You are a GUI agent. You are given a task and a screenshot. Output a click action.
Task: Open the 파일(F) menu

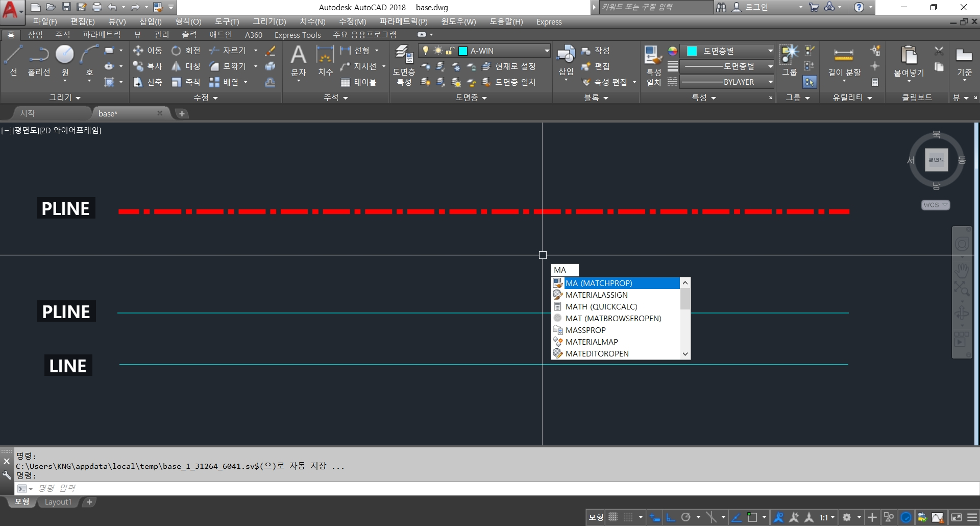[45, 21]
